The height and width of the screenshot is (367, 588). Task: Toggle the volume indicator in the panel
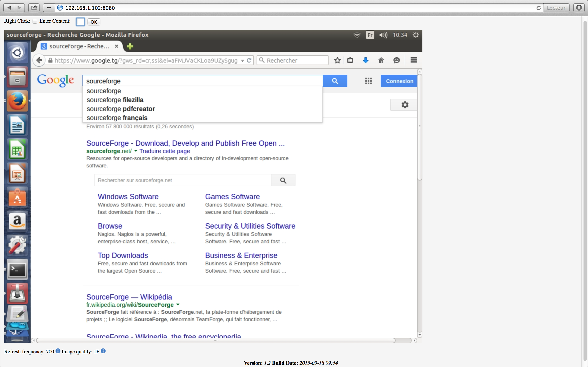point(383,35)
